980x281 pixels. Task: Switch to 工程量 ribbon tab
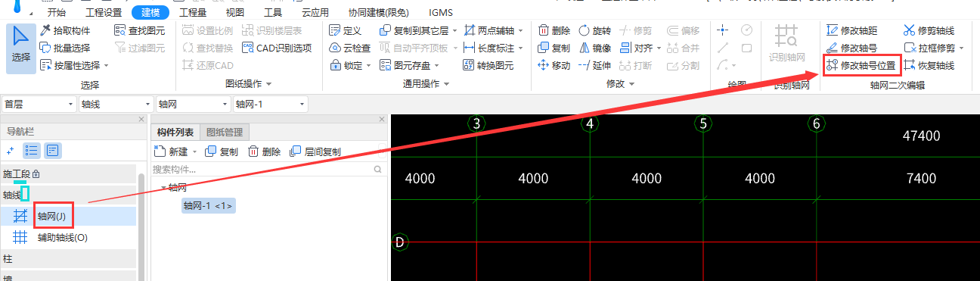[x=194, y=12]
